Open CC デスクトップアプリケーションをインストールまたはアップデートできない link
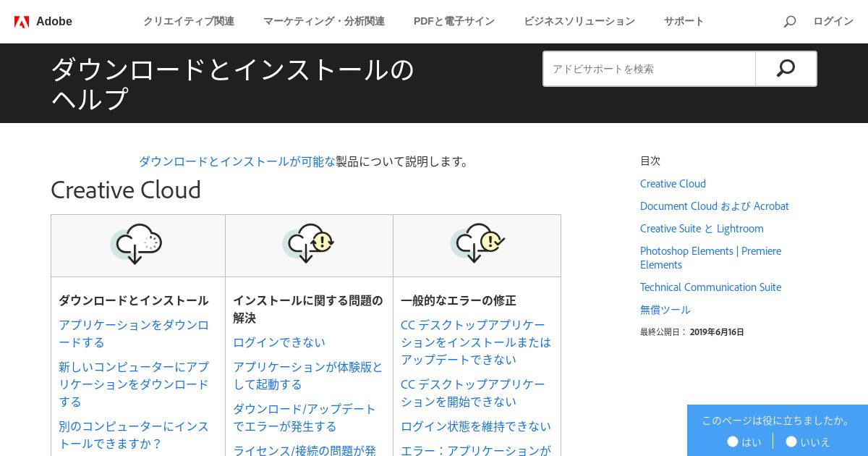This screenshot has width=868, height=456. 476,342
